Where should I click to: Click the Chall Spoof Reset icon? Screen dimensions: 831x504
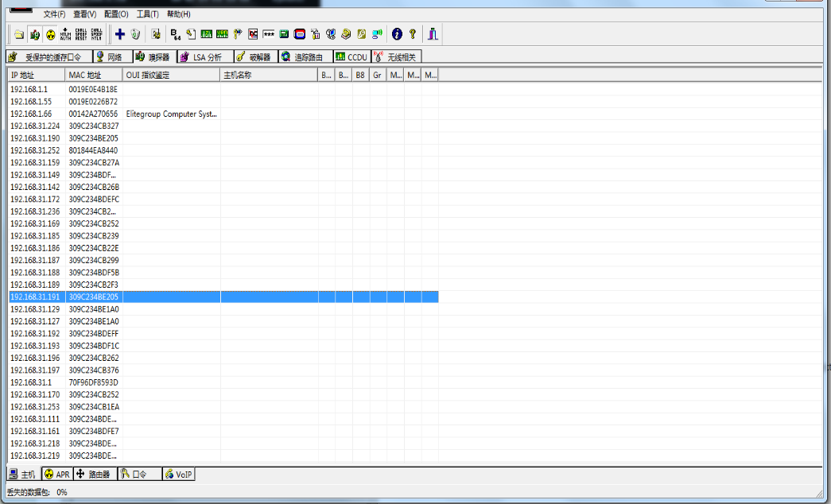click(x=81, y=34)
